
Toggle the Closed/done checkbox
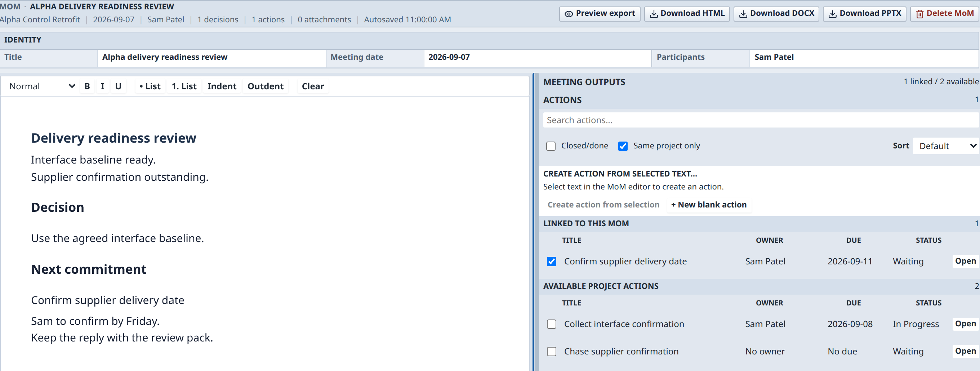(x=551, y=146)
